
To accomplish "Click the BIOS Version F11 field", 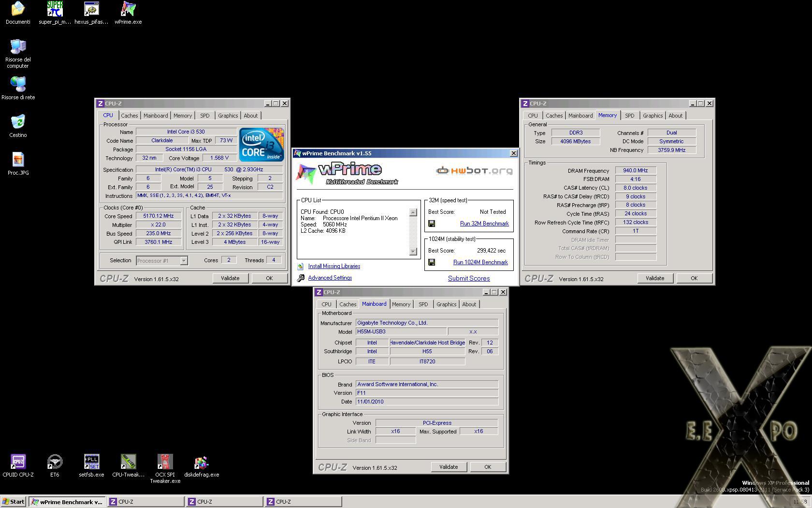I will tap(427, 393).
